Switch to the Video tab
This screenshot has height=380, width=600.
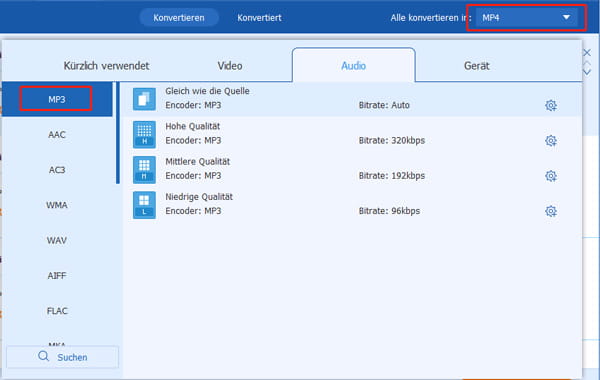pyautogui.click(x=230, y=65)
